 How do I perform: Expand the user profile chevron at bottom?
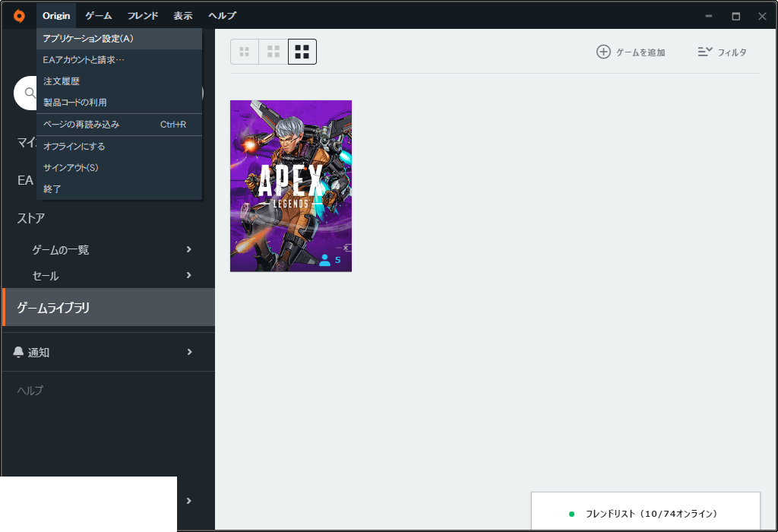(188, 501)
